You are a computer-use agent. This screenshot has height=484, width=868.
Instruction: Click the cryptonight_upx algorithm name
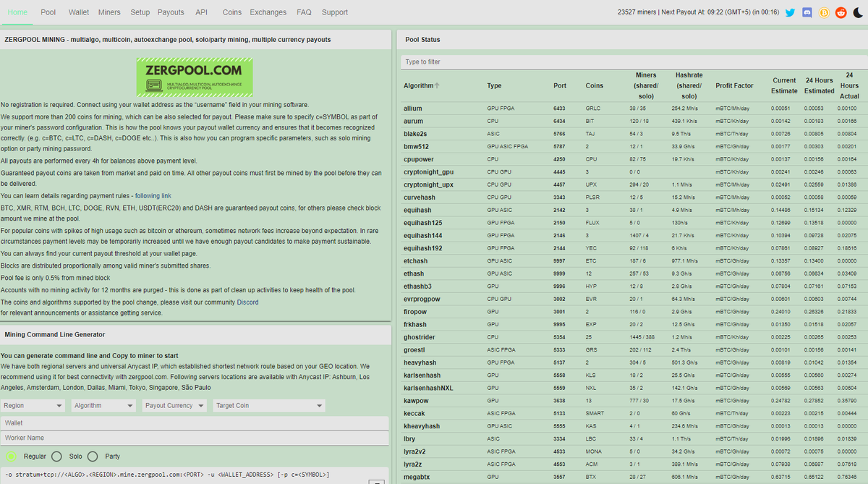pos(428,184)
